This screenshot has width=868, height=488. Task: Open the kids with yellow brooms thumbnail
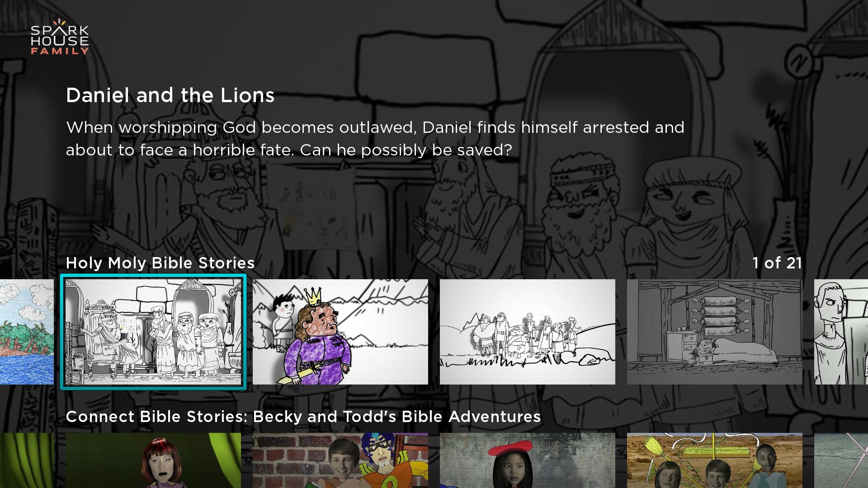(x=715, y=460)
